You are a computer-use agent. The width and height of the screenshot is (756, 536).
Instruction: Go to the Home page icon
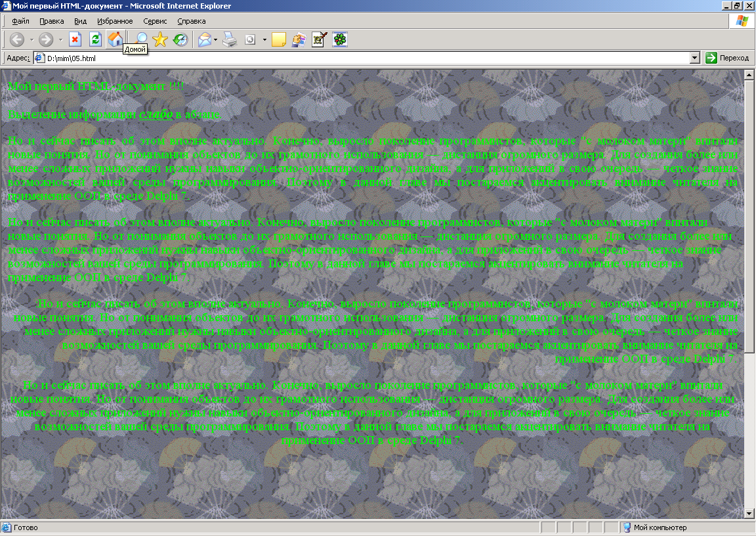click(x=115, y=39)
